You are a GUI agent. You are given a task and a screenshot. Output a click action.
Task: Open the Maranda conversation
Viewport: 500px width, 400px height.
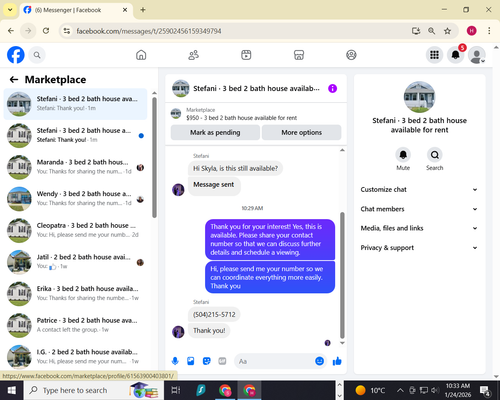[75, 167]
